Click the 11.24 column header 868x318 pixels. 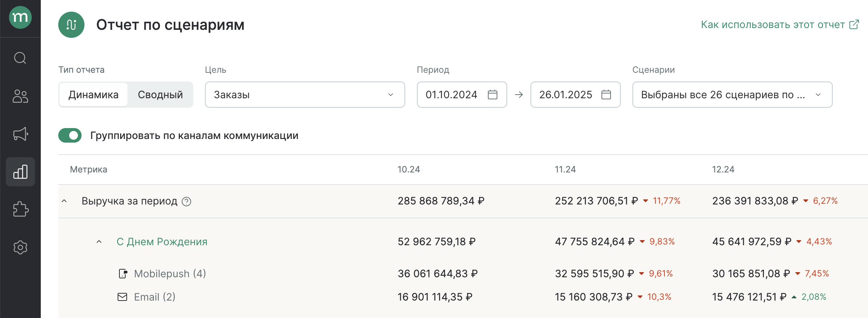click(x=565, y=170)
